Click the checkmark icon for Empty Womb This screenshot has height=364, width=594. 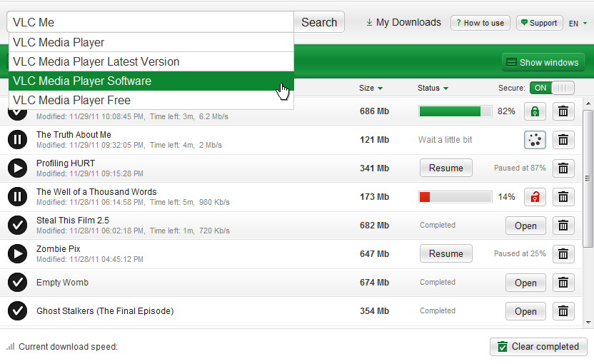17,282
